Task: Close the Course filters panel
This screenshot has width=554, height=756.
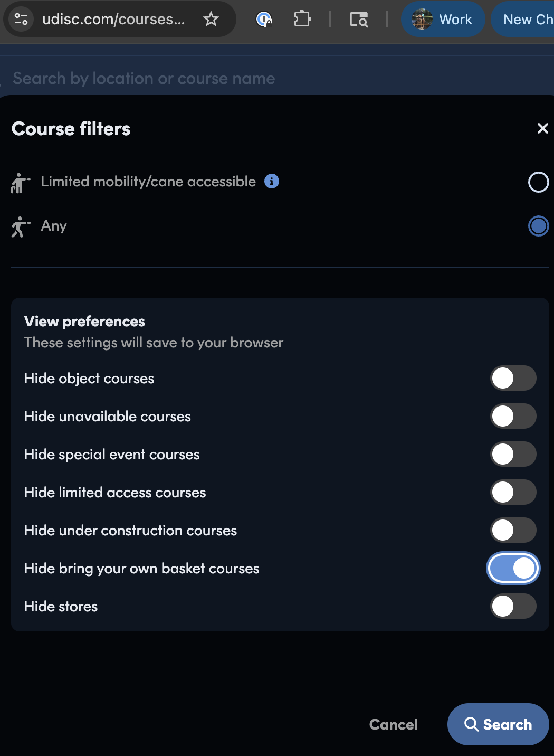Action: click(x=542, y=128)
